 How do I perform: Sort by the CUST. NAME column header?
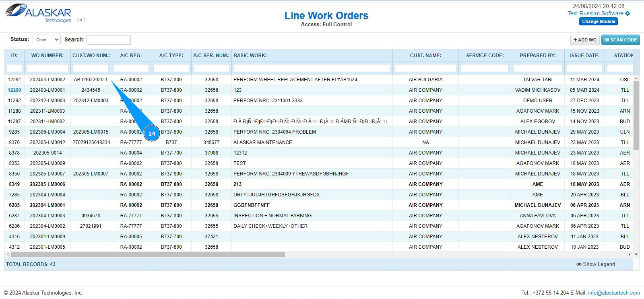(x=426, y=56)
